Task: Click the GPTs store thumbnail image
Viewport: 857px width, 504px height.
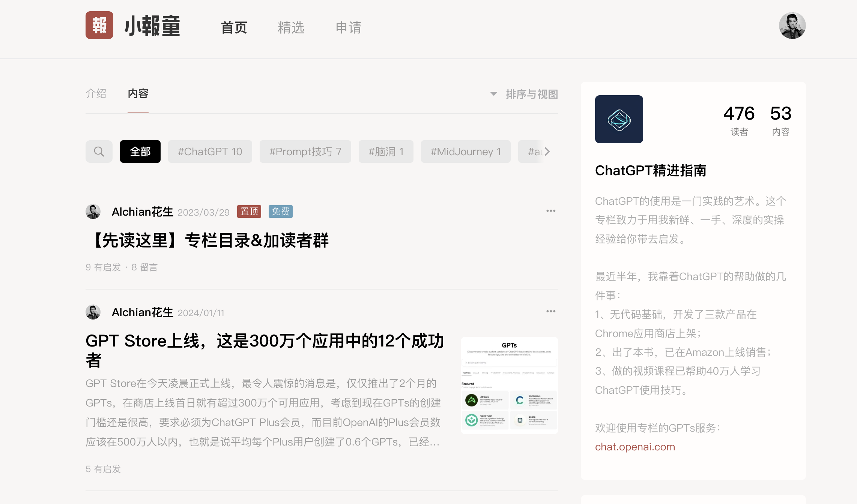Action: pos(509,385)
